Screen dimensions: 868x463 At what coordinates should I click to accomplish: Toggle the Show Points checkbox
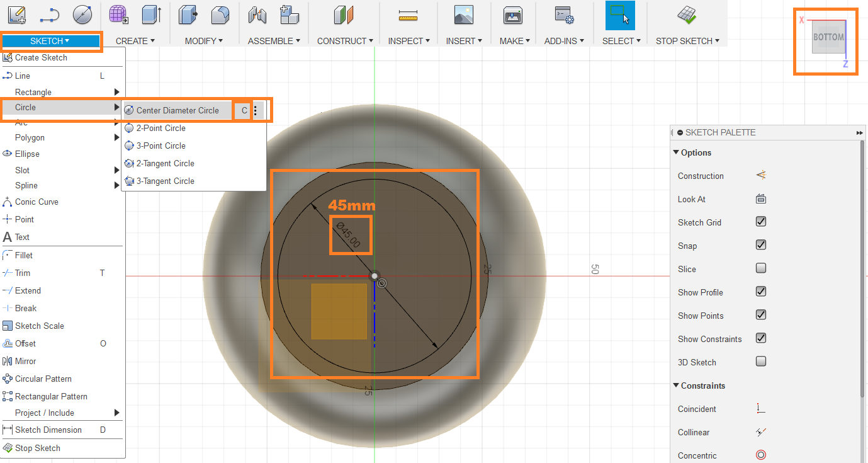tap(761, 315)
